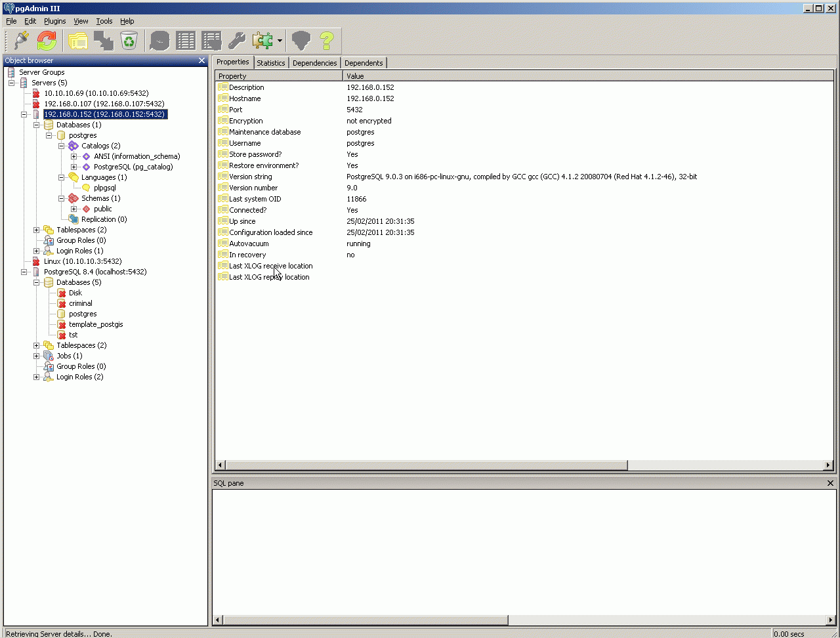Image resolution: width=840 pixels, height=638 pixels.
Task: Expand the public schema node
Action: click(x=74, y=209)
